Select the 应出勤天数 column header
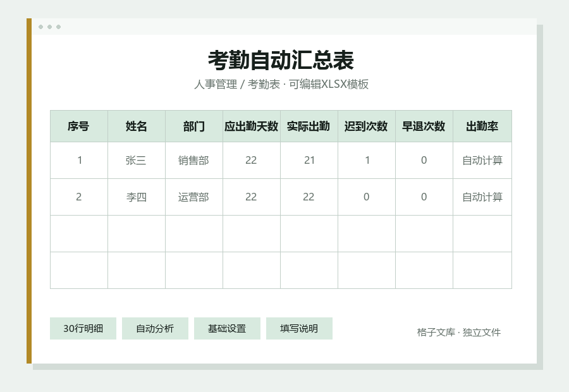 tap(252, 126)
